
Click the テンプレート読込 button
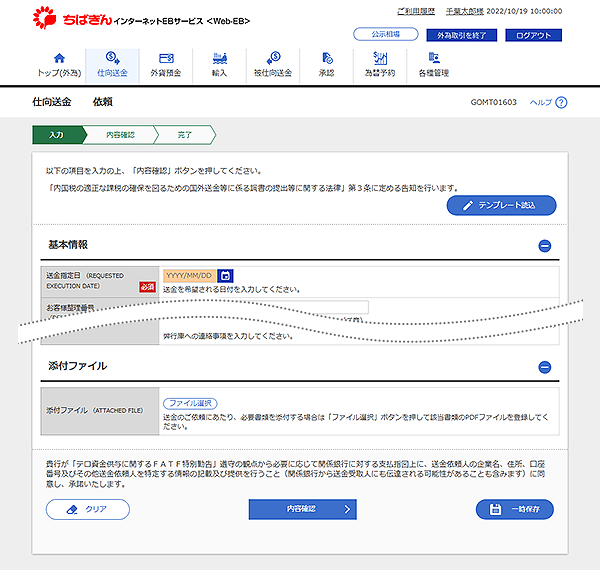pos(501,205)
